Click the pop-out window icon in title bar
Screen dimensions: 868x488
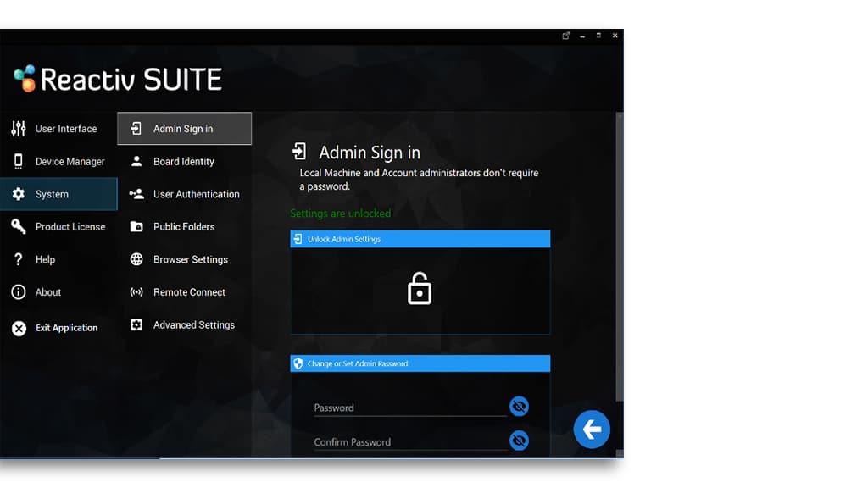565,36
